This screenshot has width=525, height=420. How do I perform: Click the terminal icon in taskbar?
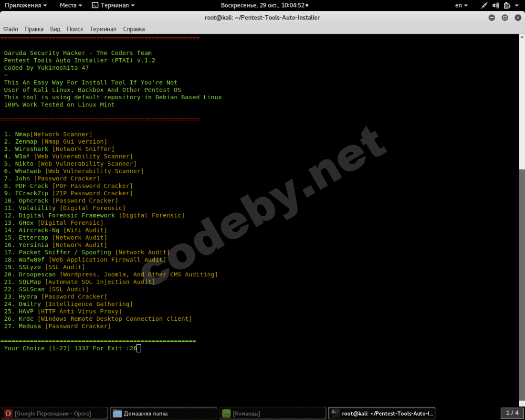click(x=335, y=413)
